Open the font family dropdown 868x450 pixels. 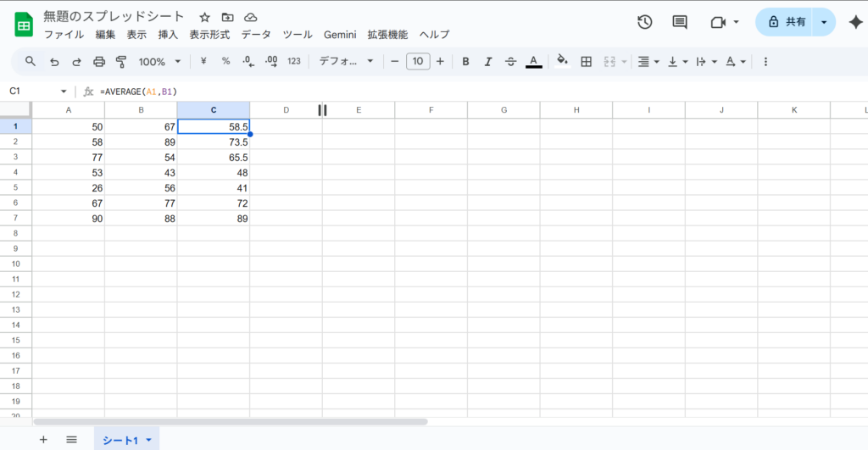pos(346,62)
